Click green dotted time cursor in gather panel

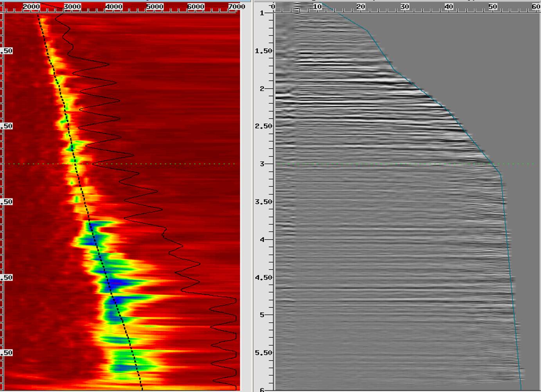pyautogui.click(x=405, y=164)
